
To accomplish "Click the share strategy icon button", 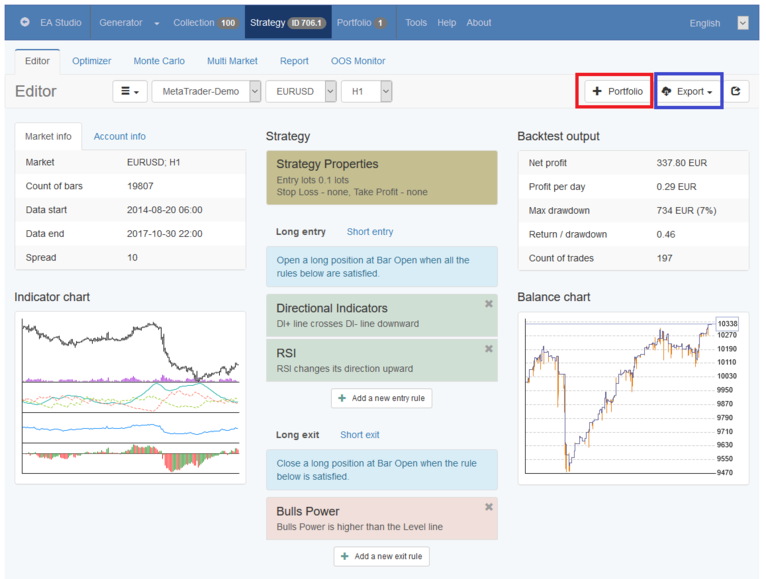I will coord(736,91).
